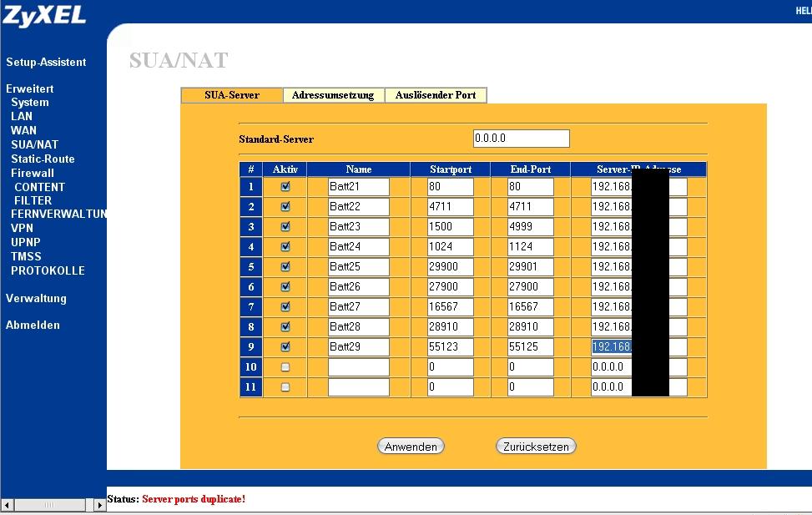812x515 pixels.
Task: Open PROTOKOLLE logs page
Action: pos(48,270)
